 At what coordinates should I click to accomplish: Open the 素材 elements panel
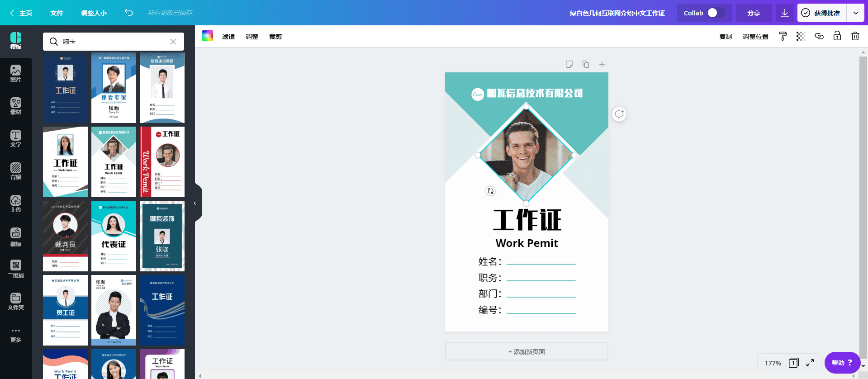pyautogui.click(x=16, y=106)
